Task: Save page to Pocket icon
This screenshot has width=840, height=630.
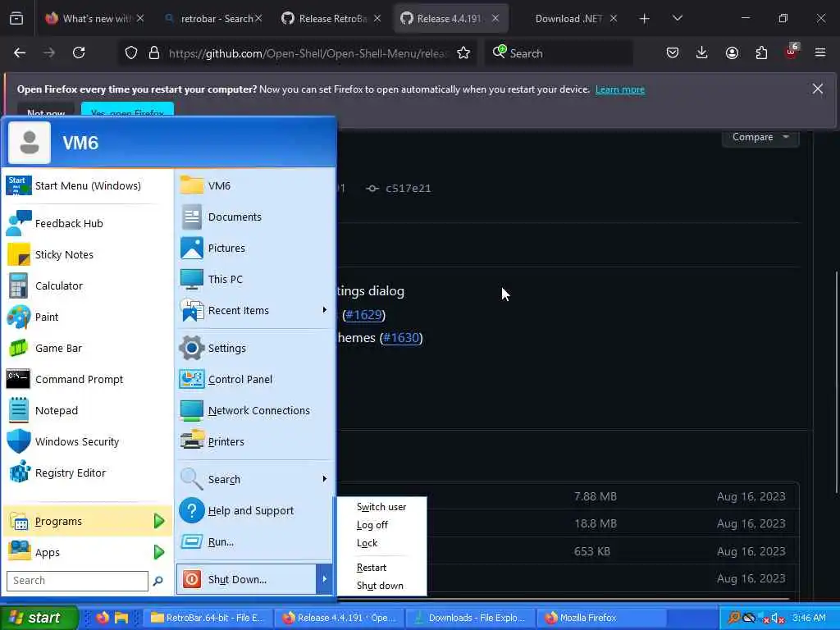Action: [x=673, y=52]
